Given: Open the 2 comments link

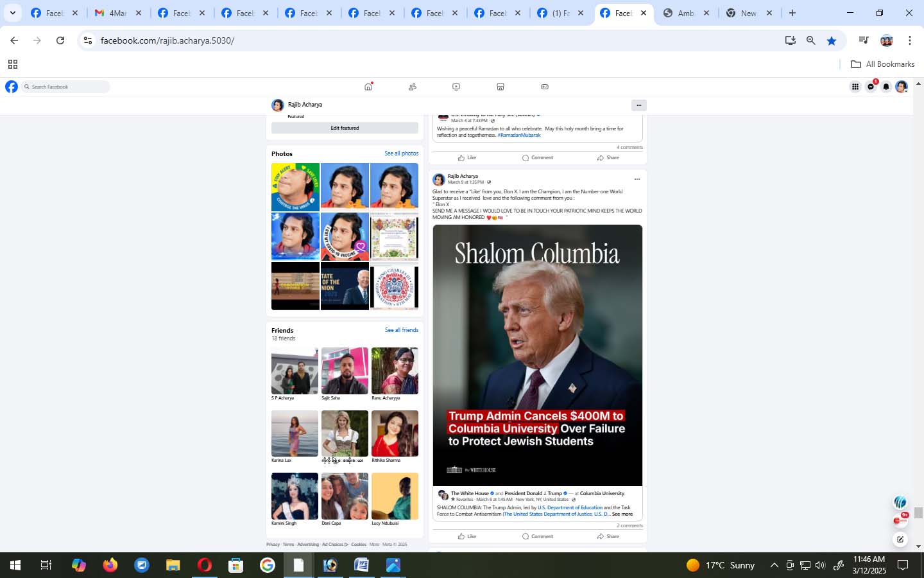Looking at the screenshot, I should [629, 525].
